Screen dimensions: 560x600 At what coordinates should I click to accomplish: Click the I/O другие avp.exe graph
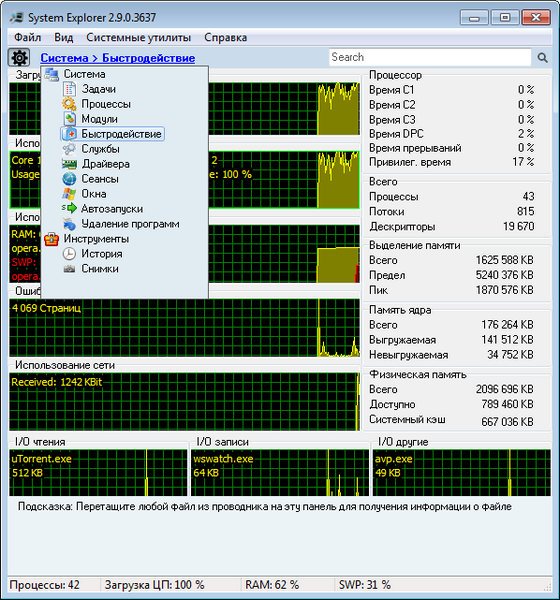462,473
